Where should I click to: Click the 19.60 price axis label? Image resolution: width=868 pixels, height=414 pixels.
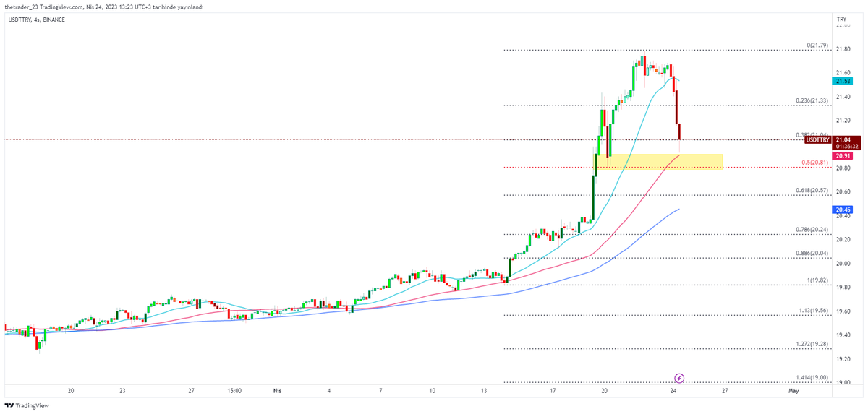842,311
